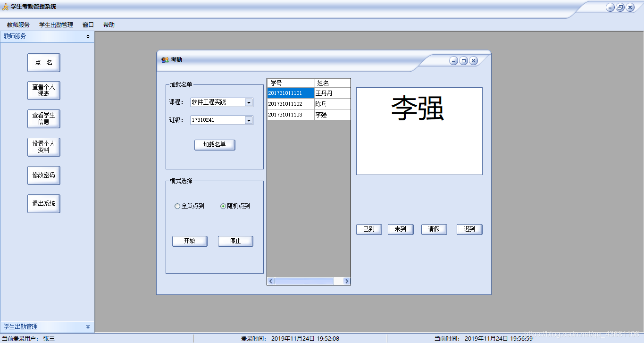Screen dimensions: 644x343
Task: Mark student as 请假
Action: coord(434,229)
